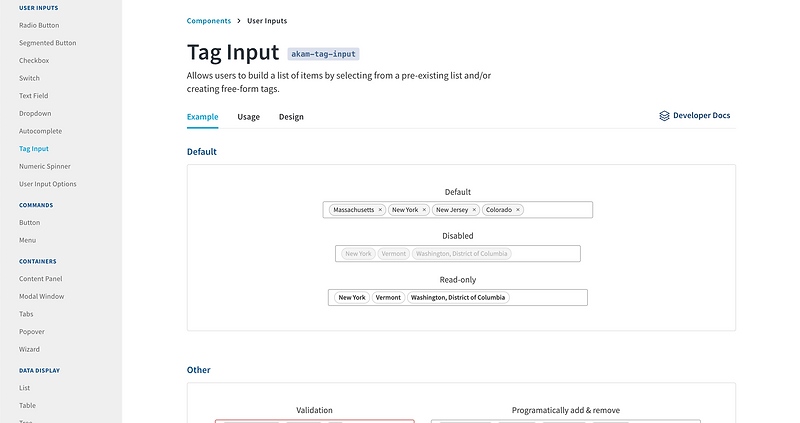The image size is (800, 423).
Task: Click the Colorado tag label
Action: tap(498, 210)
